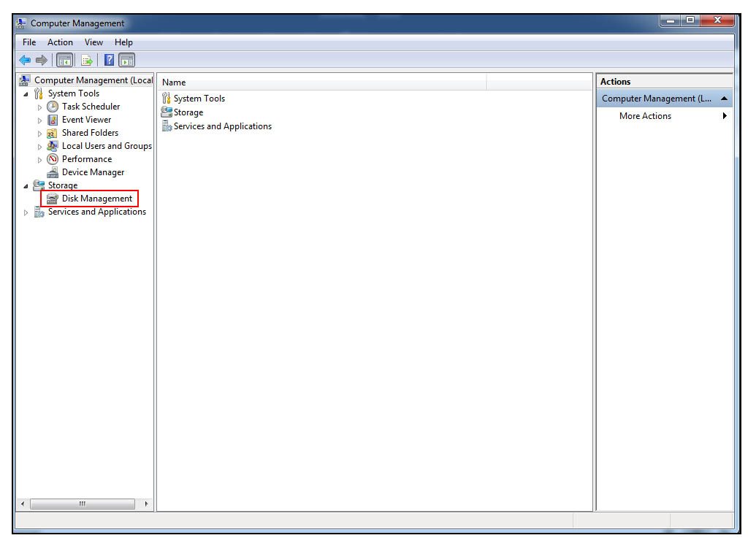
Task: Select Storage text in center list
Action: click(188, 112)
